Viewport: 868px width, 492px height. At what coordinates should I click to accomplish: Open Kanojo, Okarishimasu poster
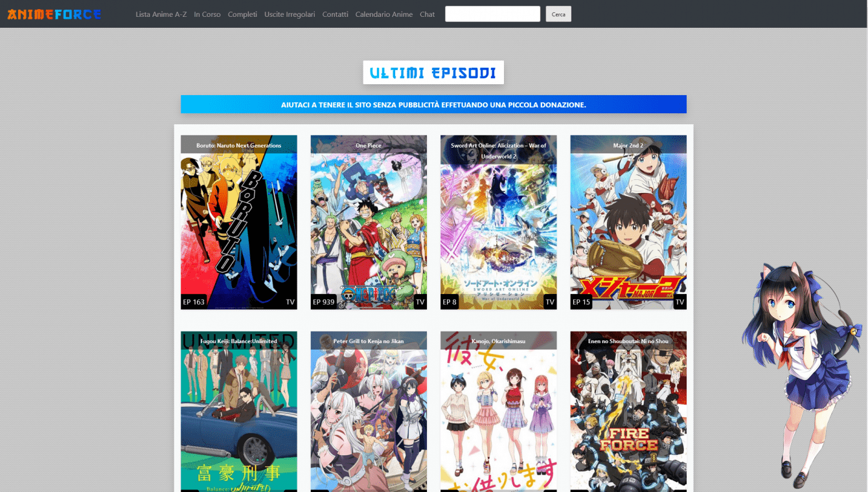499,412
